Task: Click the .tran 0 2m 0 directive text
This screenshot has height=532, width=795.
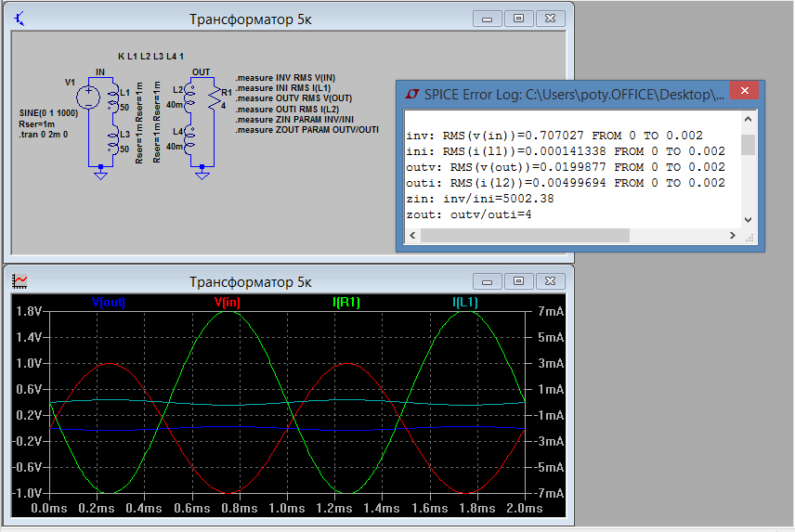Action: click(46, 134)
